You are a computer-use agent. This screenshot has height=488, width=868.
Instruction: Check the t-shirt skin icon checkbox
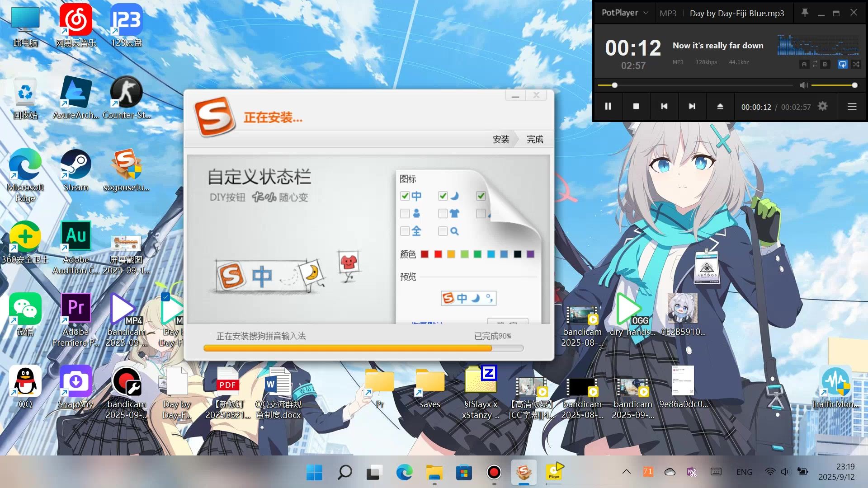point(443,213)
